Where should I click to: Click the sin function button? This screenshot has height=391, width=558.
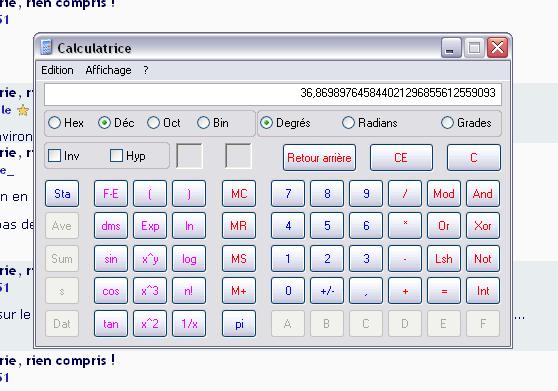pos(111,258)
